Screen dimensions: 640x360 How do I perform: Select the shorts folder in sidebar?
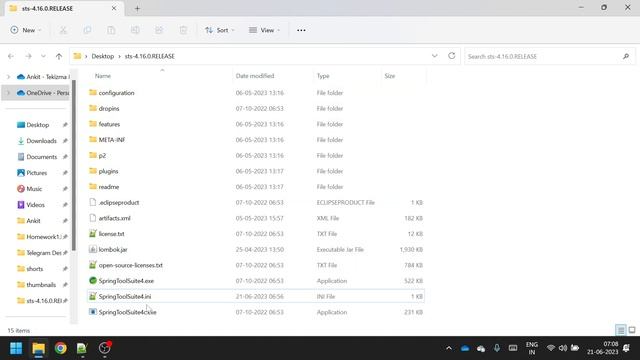click(34, 269)
